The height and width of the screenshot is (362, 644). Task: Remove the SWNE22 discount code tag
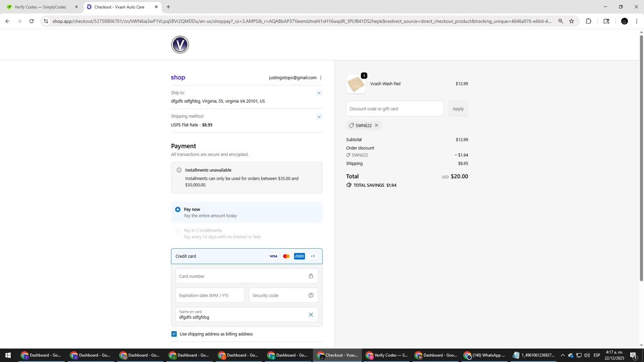377,125
